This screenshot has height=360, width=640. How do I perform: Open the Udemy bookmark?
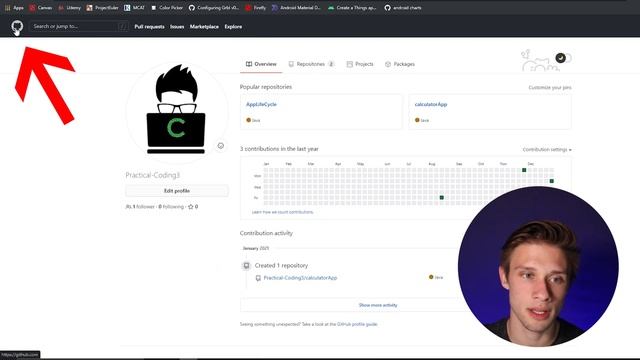pos(69,8)
